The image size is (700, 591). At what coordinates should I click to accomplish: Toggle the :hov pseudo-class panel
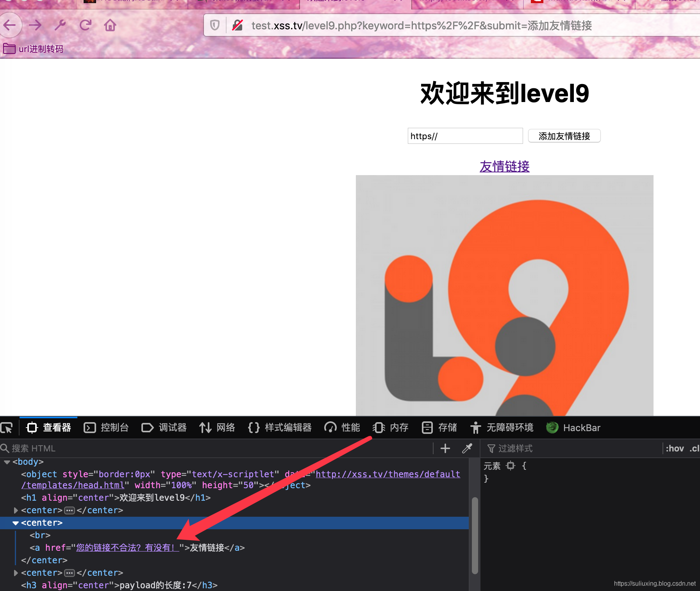click(x=675, y=448)
